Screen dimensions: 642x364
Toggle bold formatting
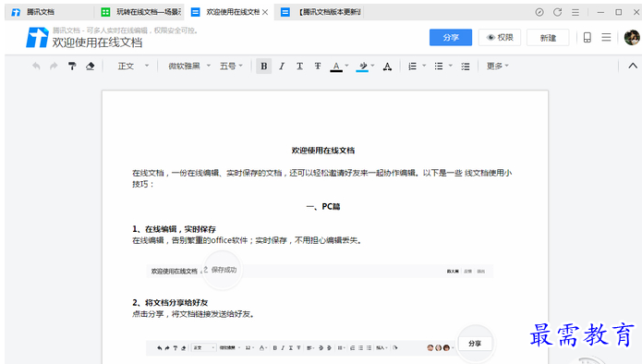263,66
